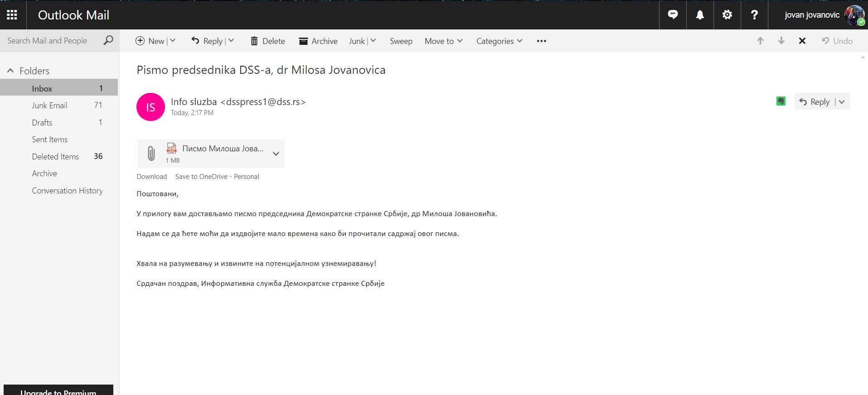Screen dimensions: 868x395
Task: Close the message with X icon
Action: coord(802,41)
